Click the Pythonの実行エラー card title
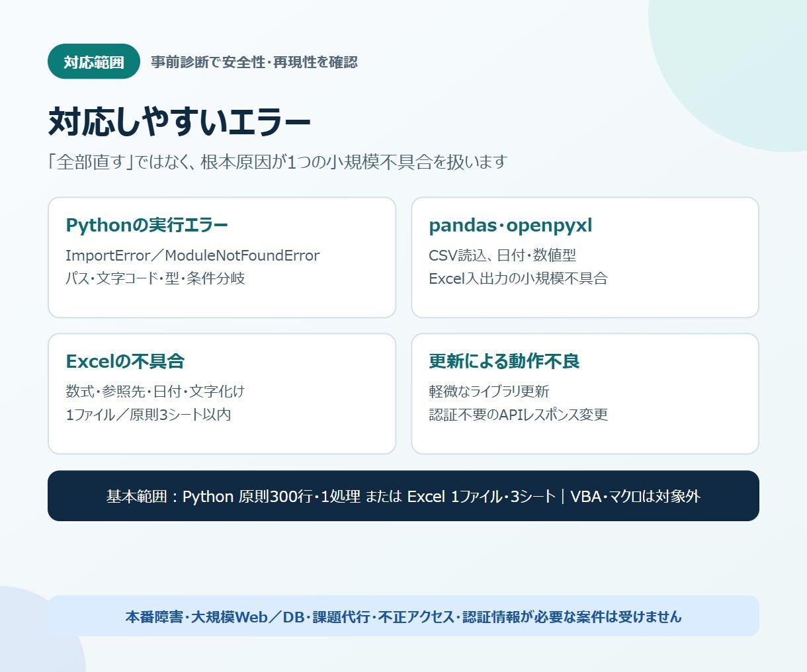 coord(147,225)
